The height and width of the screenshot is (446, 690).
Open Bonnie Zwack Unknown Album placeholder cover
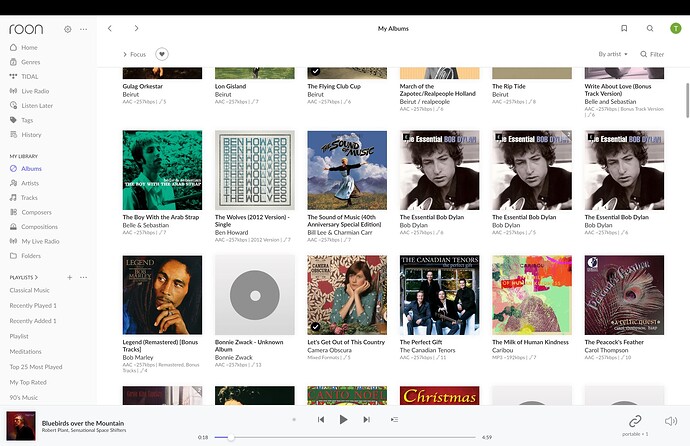255,295
